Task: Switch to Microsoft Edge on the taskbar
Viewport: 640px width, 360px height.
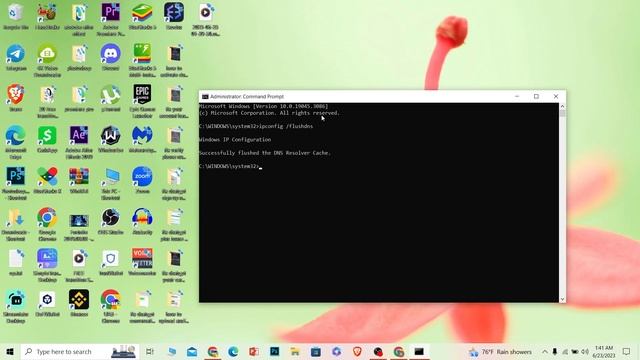Action: 233,351
